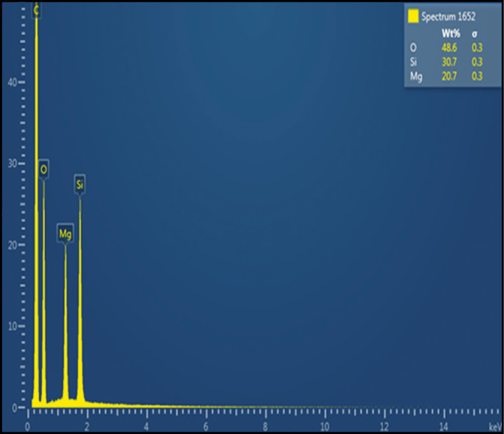Click the 40 y-axis tick label
The width and height of the screenshot is (504, 434).
tap(12, 83)
